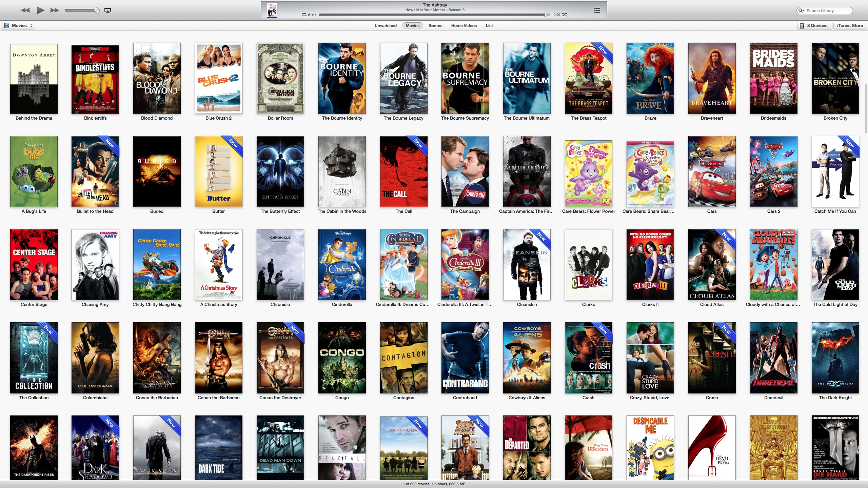The height and width of the screenshot is (488, 868).
Task: Open the Up Next list icon
Action: pyautogui.click(x=597, y=11)
